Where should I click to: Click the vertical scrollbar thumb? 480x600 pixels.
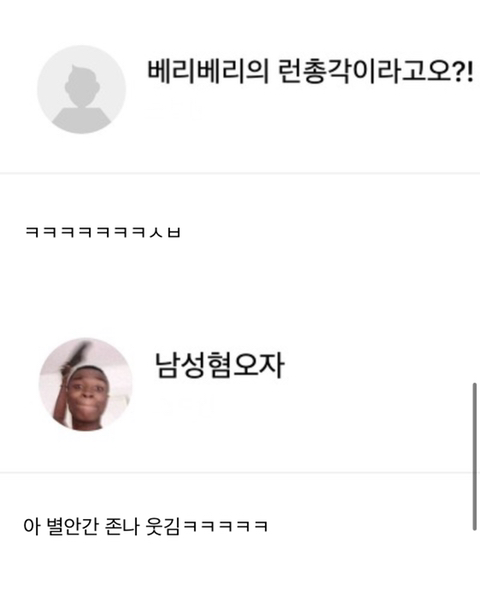click(x=475, y=456)
